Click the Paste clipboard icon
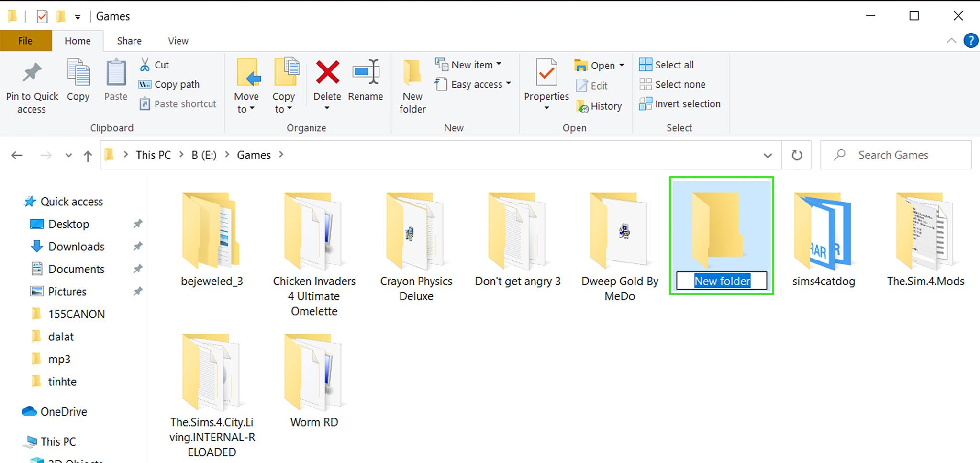The width and height of the screenshot is (980, 463). pyautogui.click(x=116, y=72)
